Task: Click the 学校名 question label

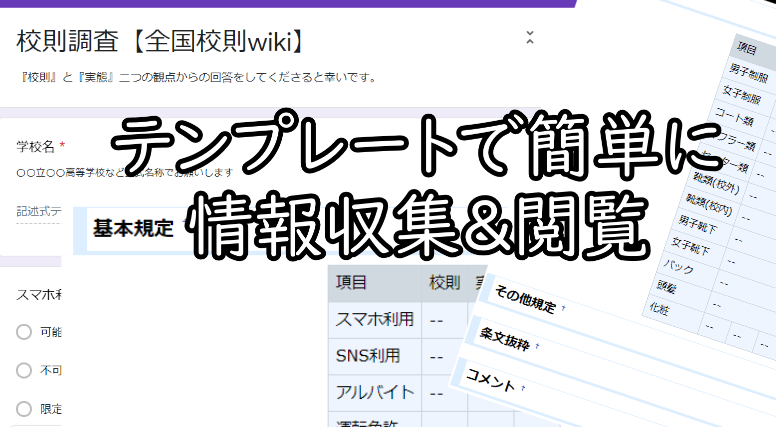Action: point(36,146)
